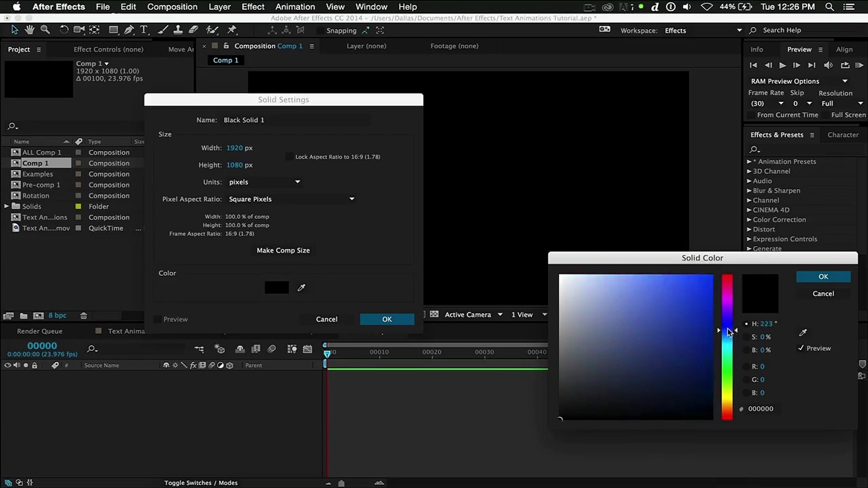
Task: Click OK in Solid Color dialog
Action: (823, 277)
